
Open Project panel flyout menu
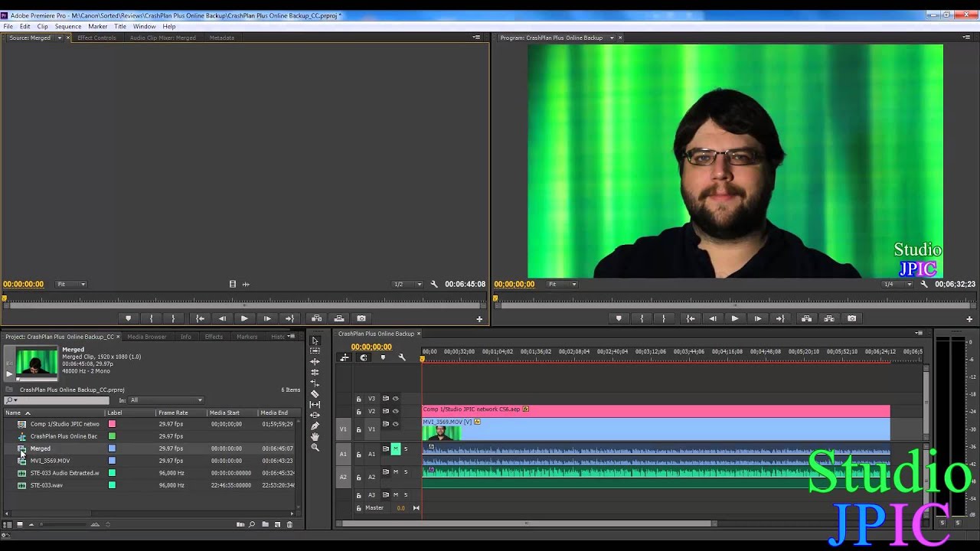point(291,337)
